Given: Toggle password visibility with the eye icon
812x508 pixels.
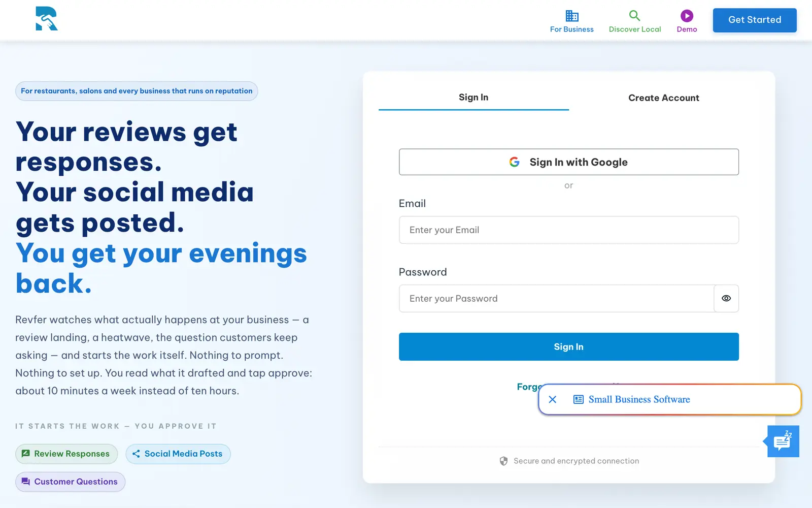Looking at the screenshot, I should click(726, 298).
